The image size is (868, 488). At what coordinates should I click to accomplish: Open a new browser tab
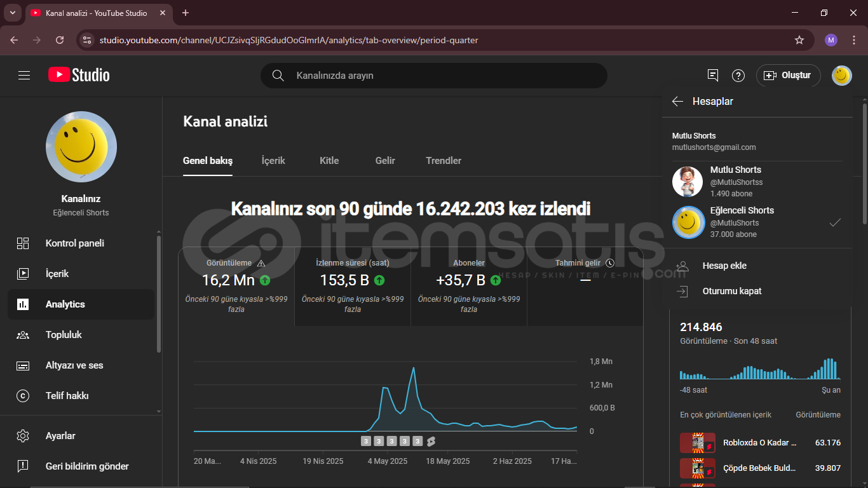186,13
